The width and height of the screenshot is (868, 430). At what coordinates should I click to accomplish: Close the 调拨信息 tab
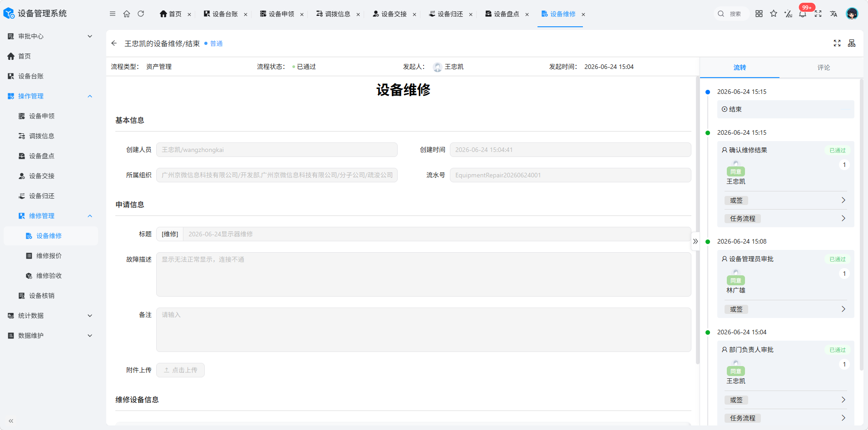[358, 15]
